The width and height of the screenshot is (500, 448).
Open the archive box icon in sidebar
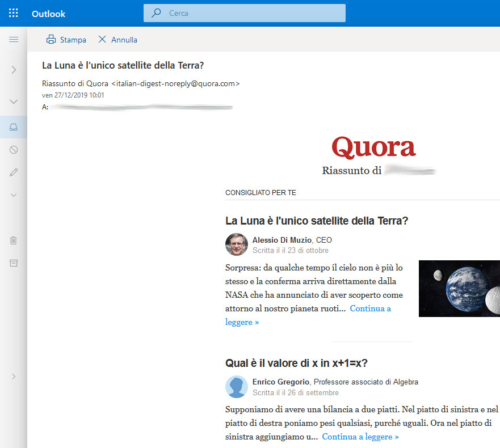(14, 263)
